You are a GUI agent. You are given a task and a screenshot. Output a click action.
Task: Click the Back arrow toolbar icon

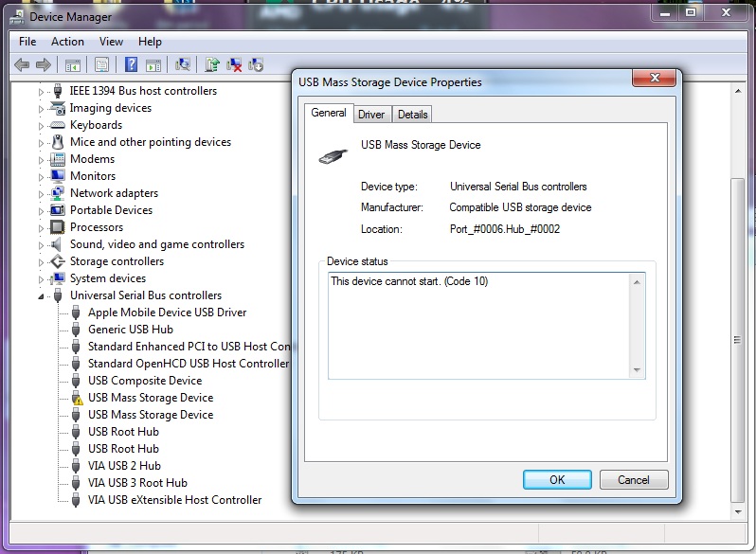[x=22, y=64]
